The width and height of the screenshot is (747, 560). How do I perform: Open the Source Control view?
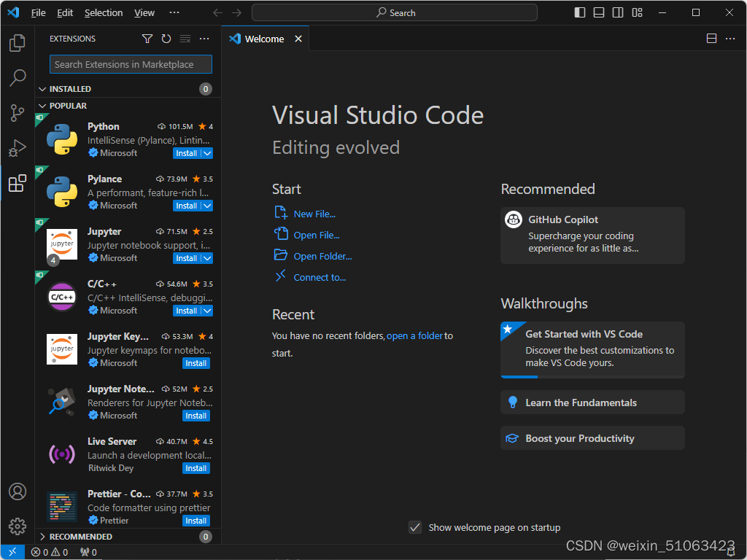click(x=17, y=113)
